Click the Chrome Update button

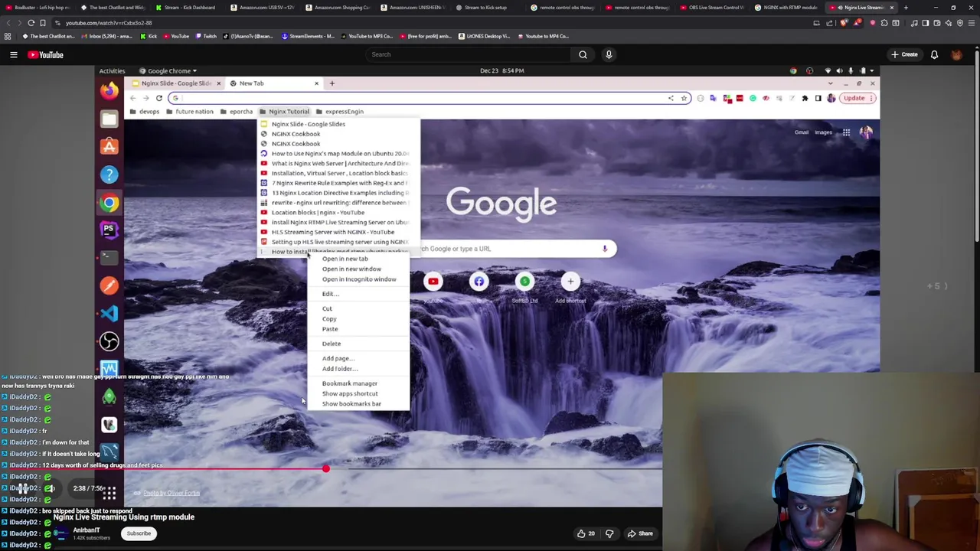(x=854, y=98)
